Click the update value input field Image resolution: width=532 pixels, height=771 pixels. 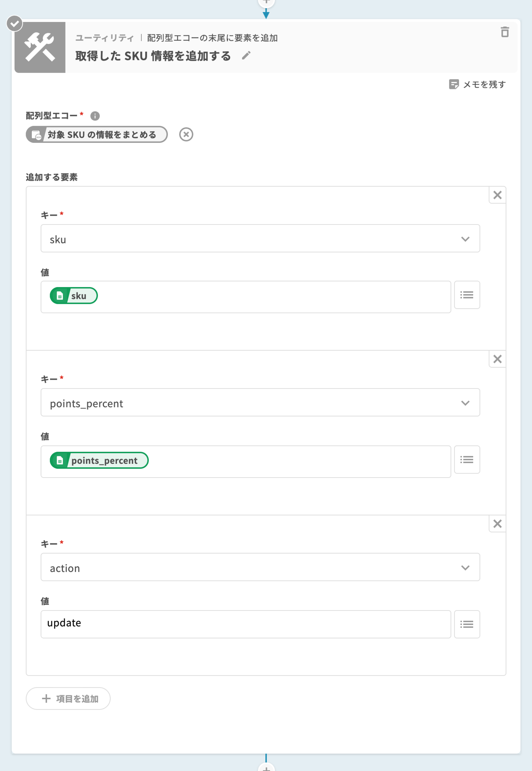coord(246,624)
